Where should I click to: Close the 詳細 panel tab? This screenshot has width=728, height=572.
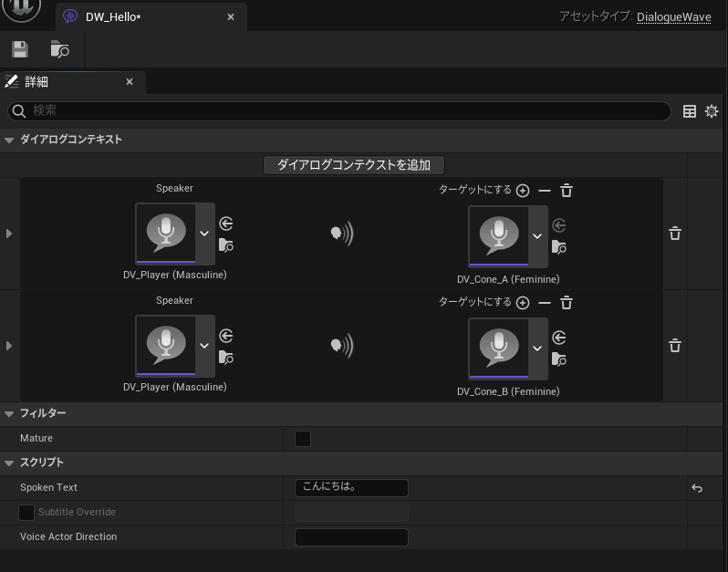(130, 82)
